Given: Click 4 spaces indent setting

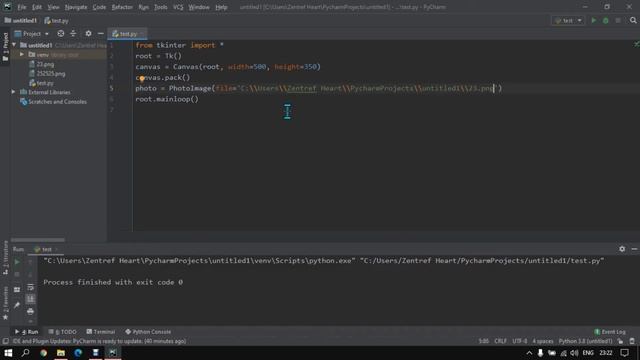Looking at the screenshot, I should (543, 341).
